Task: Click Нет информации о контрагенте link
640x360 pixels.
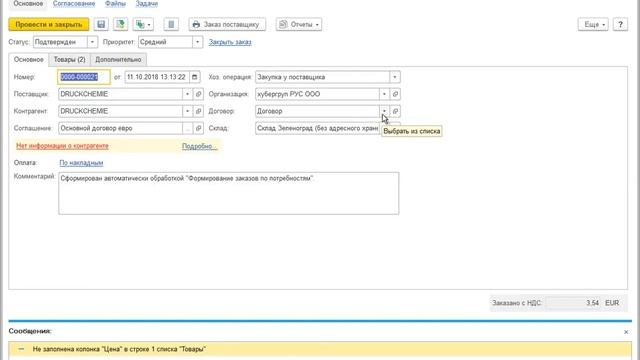Action: (x=62, y=146)
